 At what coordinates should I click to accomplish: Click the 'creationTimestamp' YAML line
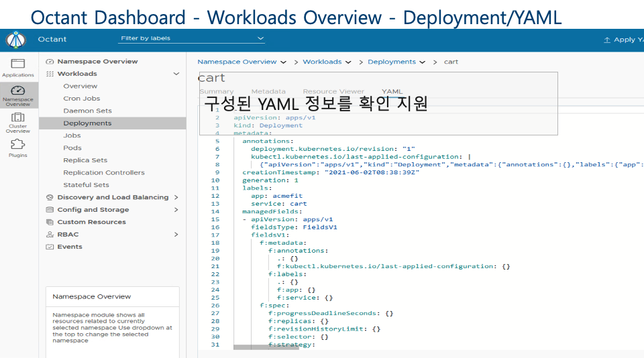tap(331, 172)
